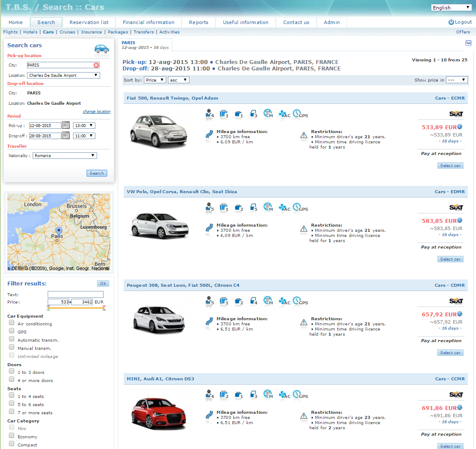Enable the Air conditioning filter checkbox
Image resolution: width=476 pixels, height=449 pixels.
(x=12, y=323)
